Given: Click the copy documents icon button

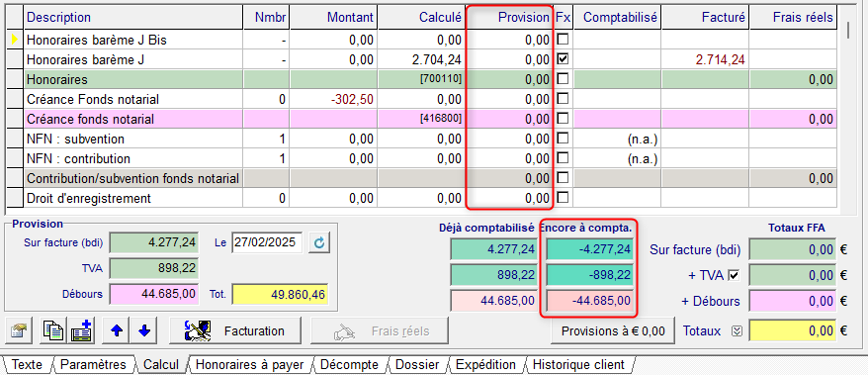Looking at the screenshot, I should coord(54,331).
